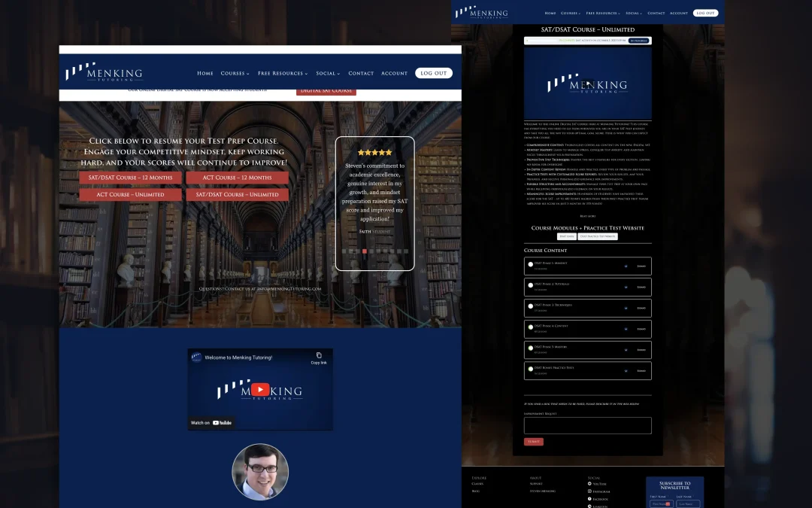Go to Home on the right course page menu
Image resolution: width=812 pixels, height=508 pixels.
click(550, 13)
